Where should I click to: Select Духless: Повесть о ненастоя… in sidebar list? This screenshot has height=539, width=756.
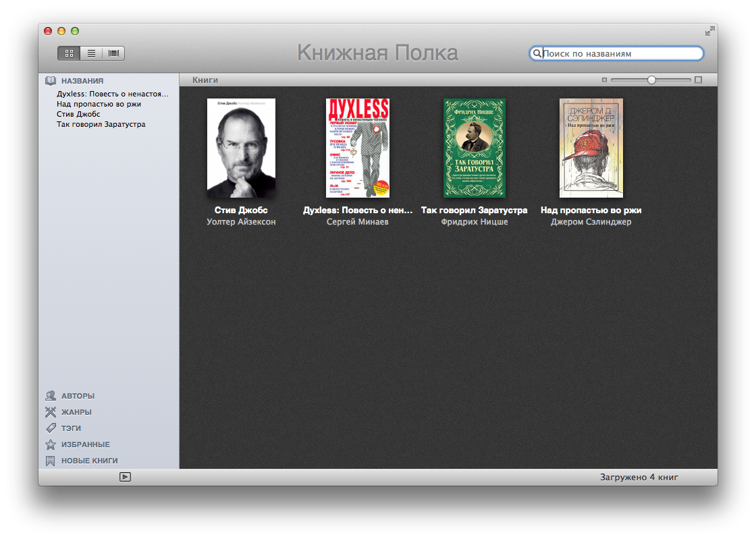113,94
